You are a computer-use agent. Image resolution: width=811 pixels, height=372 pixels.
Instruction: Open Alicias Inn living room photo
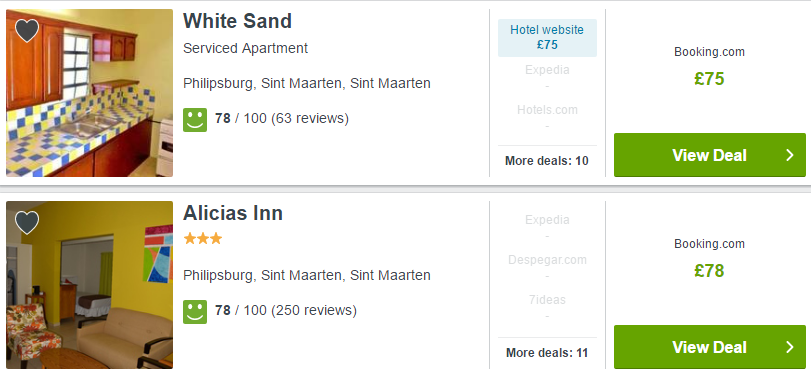coord(89,285)
